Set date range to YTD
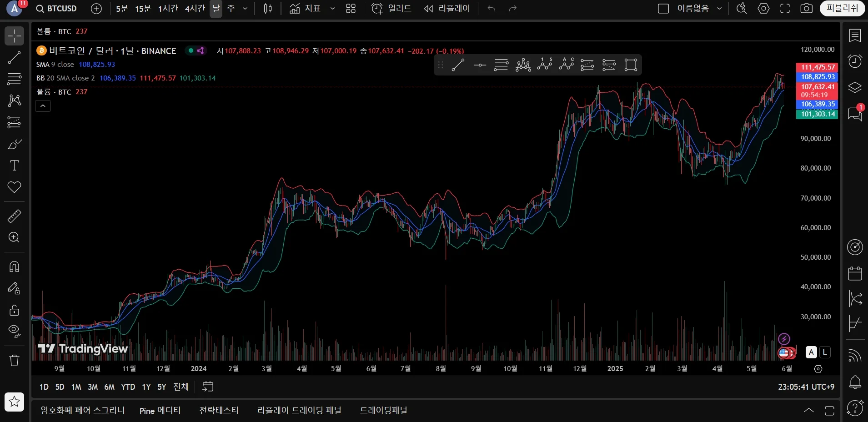The width and height of the screenshot is (868, 422). point(128,387)
